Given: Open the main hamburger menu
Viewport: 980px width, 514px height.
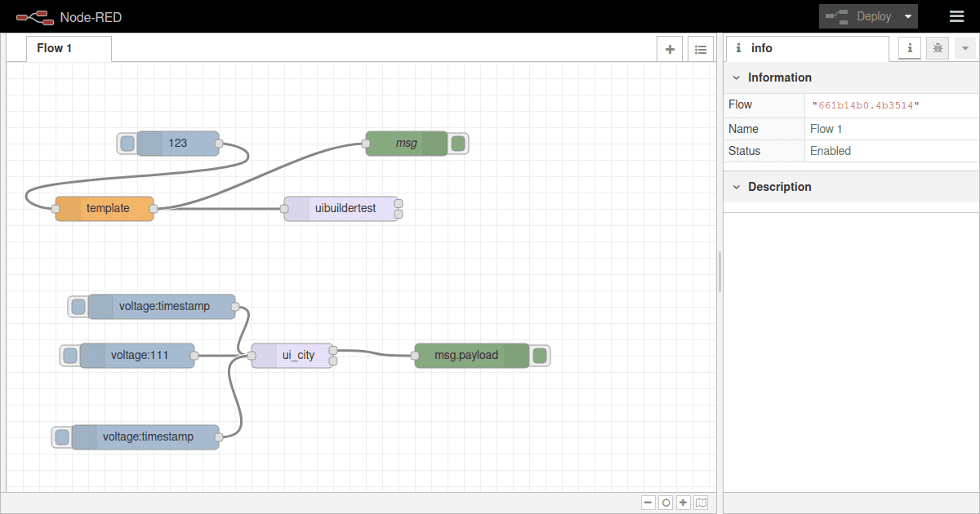Looking at the screenshot, I should click(x=956, y=16).
